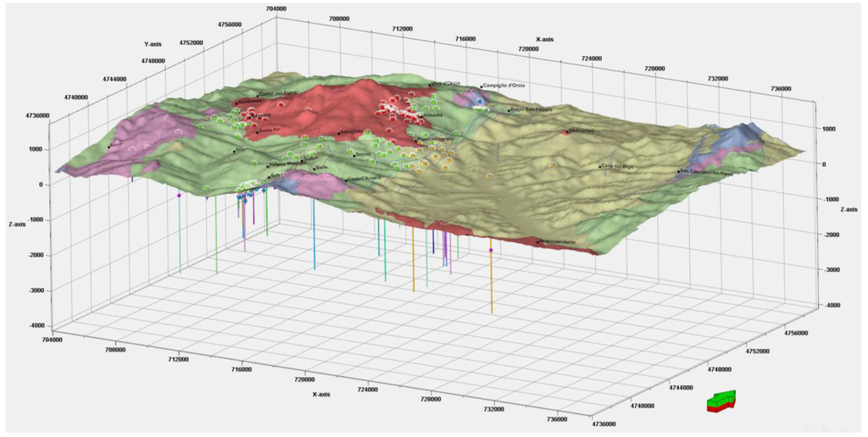Click the Castell'Azzara location marker
Screen dimensions: 868x437
348,180
